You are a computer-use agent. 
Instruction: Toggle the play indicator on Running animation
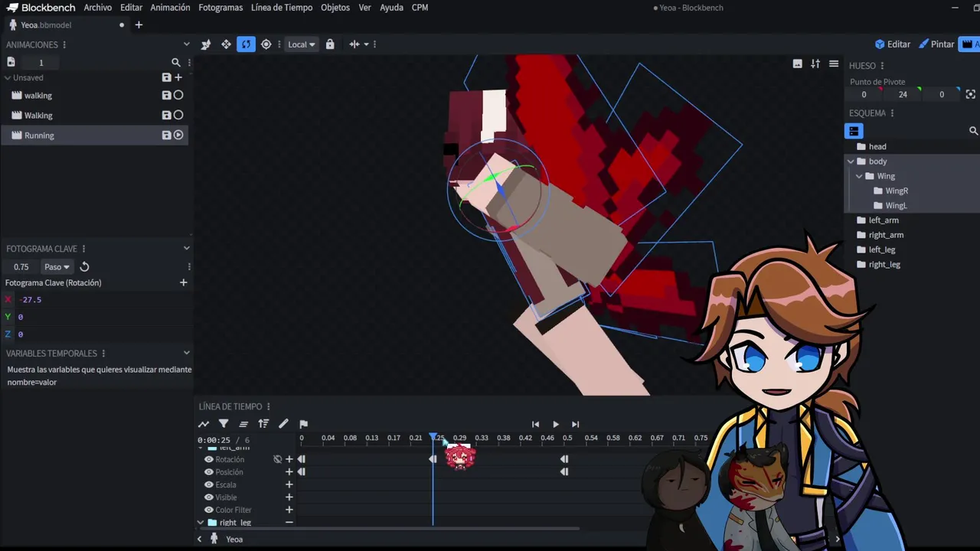click(x=178, y=135)
